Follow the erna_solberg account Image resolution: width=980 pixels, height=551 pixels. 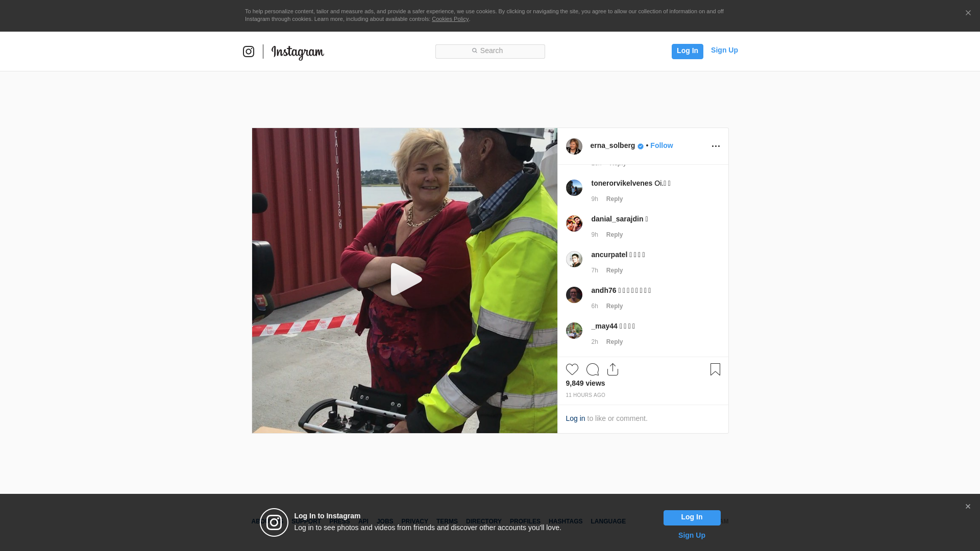tap(661, 145)
